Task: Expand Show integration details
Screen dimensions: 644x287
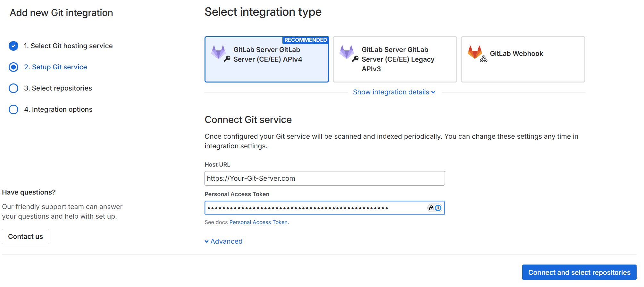Action: [391, 92]
